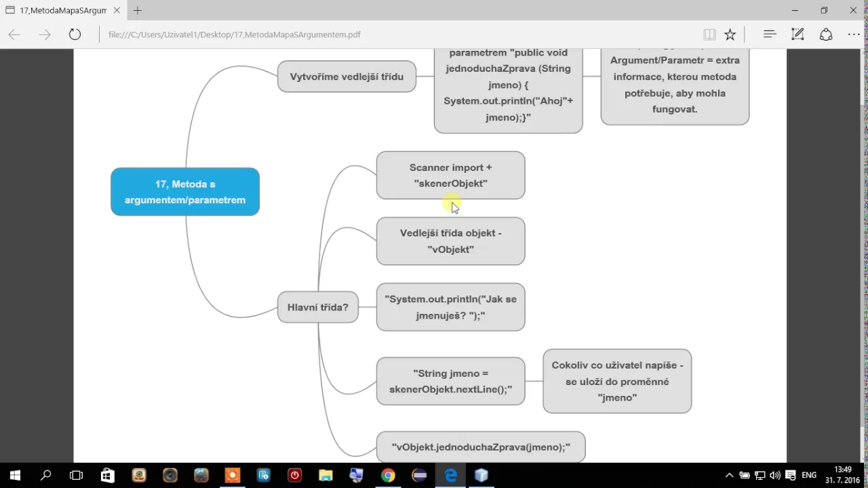Image resolution: width=868 pixels, height=488 pixels.
Task: Restore down the Edge window
Action: [824, 10]
